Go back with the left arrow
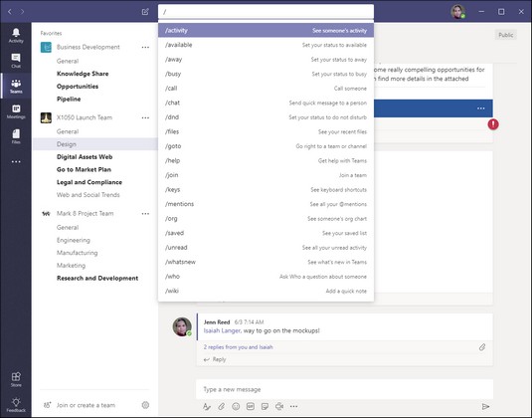This screenshot has height=418, width=532. [10, 12]
